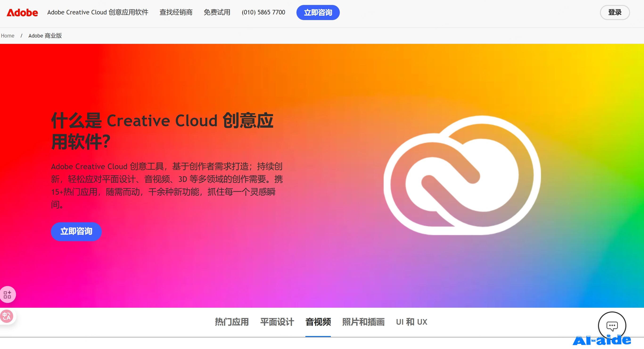Open the chat bubble support icon

click(x=612, y=325)
